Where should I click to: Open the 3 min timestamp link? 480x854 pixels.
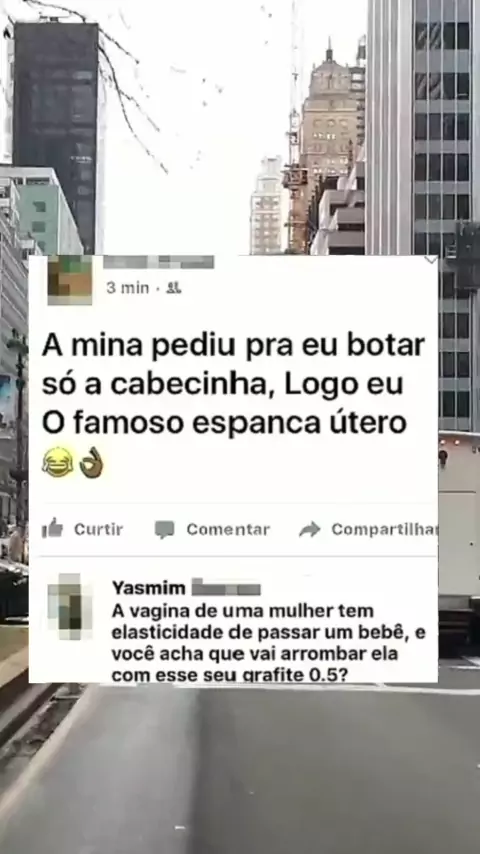coord(127,288)
